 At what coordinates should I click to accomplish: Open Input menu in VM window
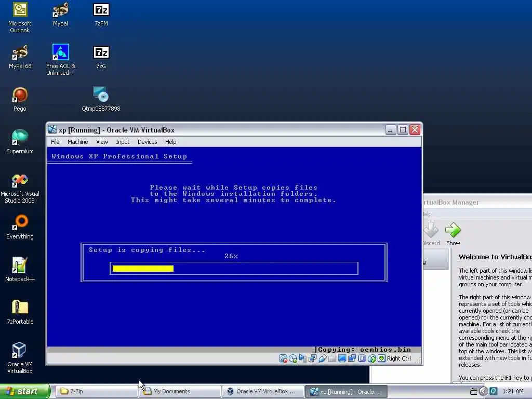click(123, 142)
